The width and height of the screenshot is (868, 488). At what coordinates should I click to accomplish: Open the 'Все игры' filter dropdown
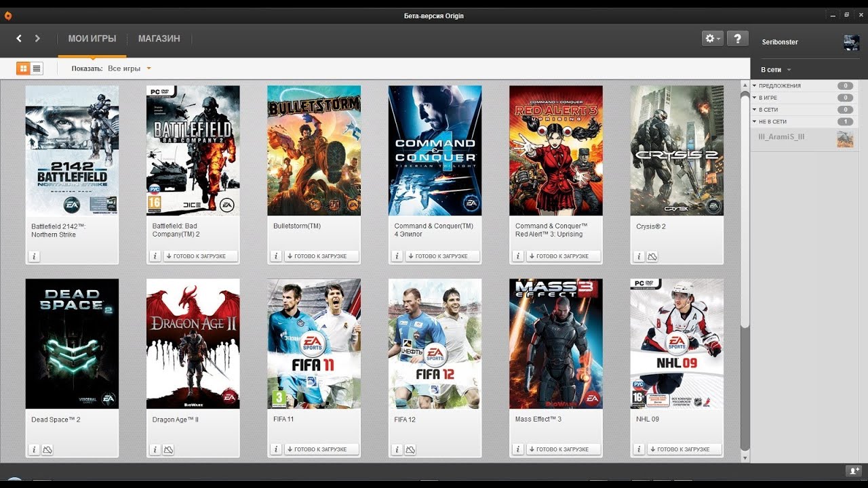coord(130,68)
